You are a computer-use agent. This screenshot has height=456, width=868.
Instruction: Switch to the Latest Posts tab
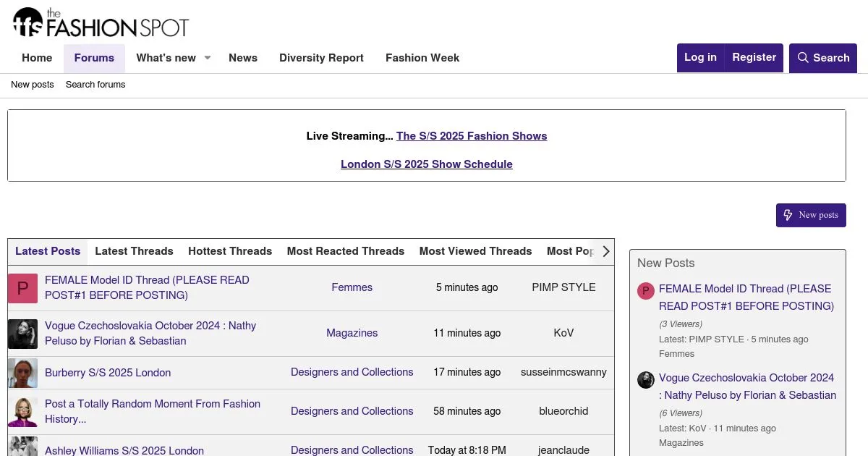click(48, 251)
